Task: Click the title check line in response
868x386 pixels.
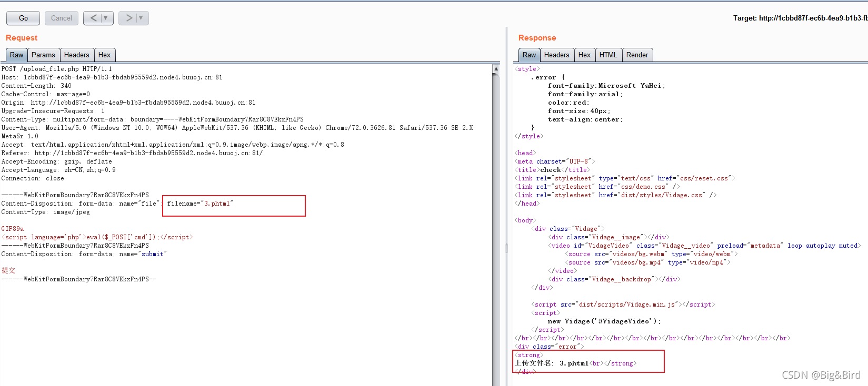Action: pos(552,170)
